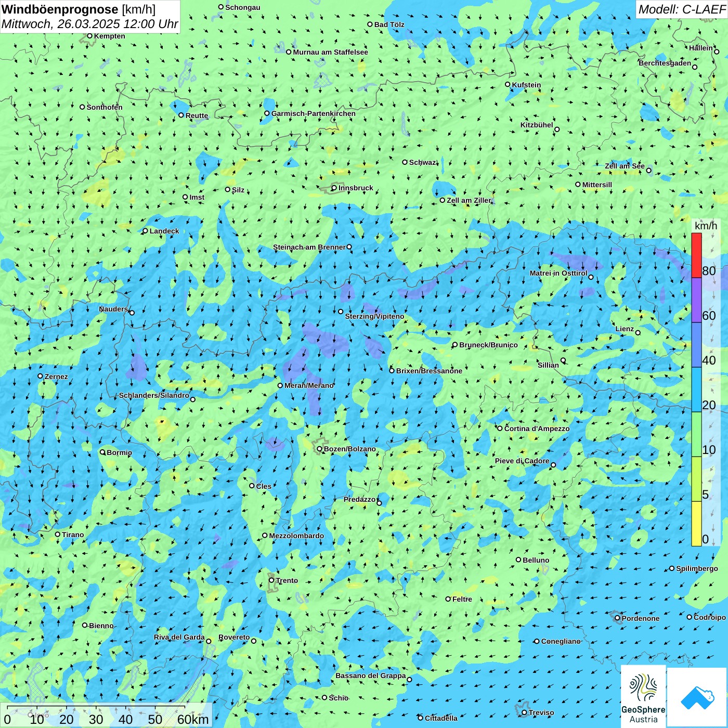Click the 'Conegliano' label
Image resolution: width=728 pixels, height=728 pixels.
[561, 641]
